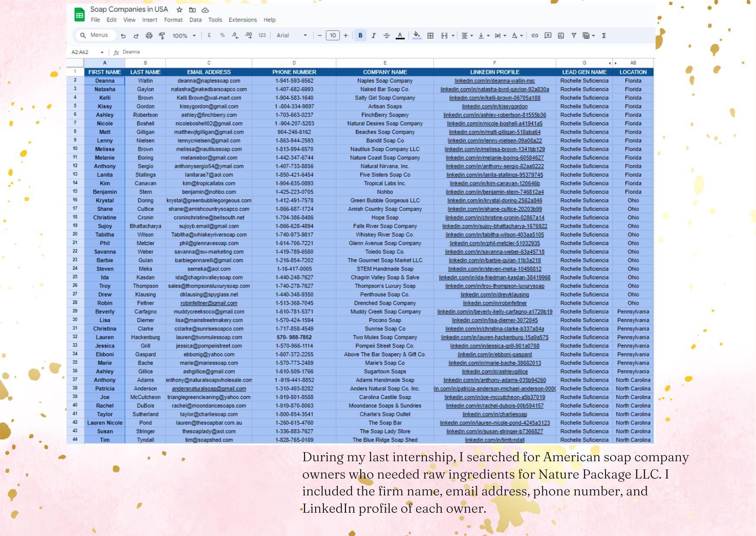756x536 pixels.
Task: Open the Tools menu
Action: [215, 20]
